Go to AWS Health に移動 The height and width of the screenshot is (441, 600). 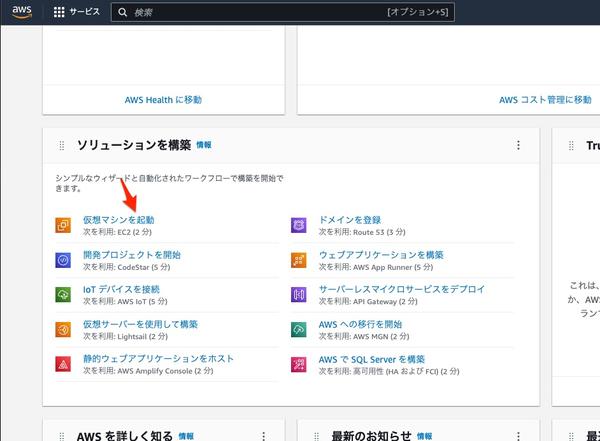[163, 100]
